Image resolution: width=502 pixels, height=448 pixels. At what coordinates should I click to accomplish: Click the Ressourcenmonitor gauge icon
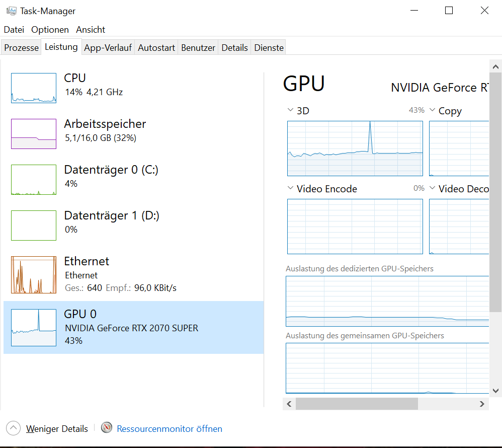[x=107, y=428]
